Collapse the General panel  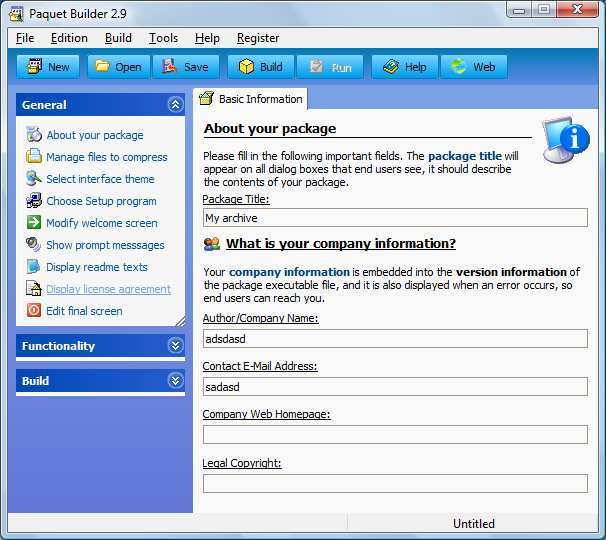point(175,104)
